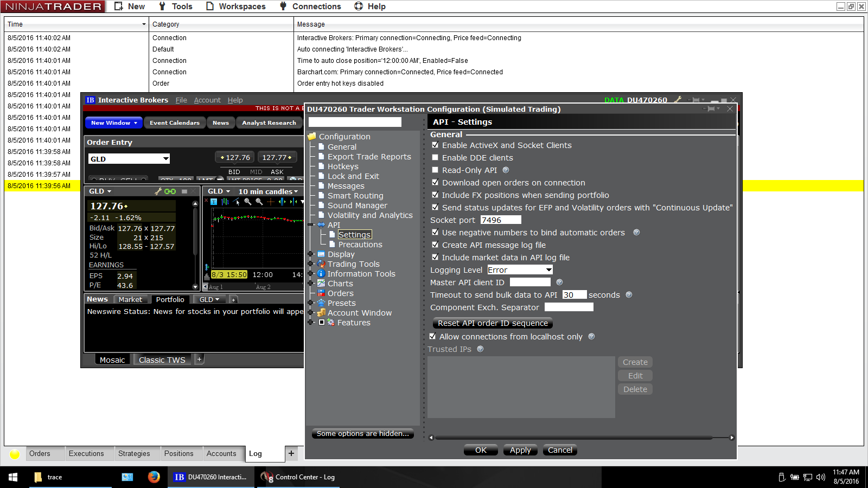Click the Socket port input field

(500, 220)
